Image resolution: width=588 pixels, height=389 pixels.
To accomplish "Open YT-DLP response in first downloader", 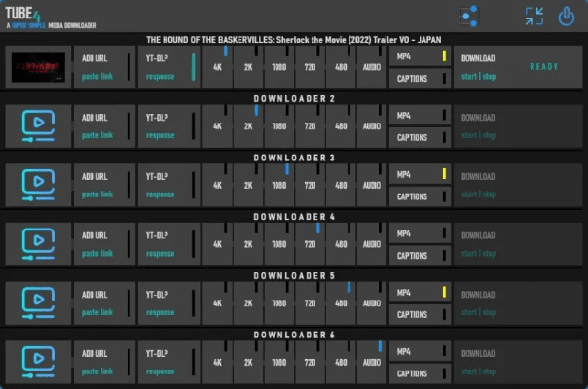I will click(x=161, y=77).
